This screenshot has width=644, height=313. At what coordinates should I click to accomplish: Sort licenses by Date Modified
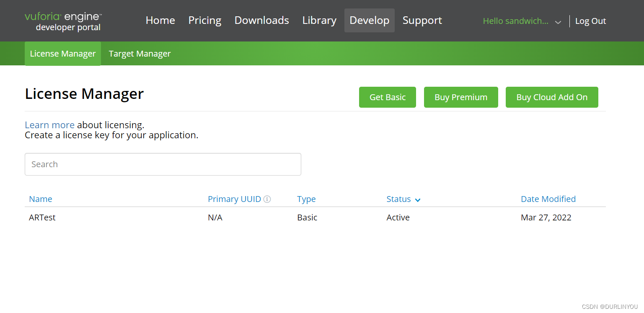[x=548, y=199]
